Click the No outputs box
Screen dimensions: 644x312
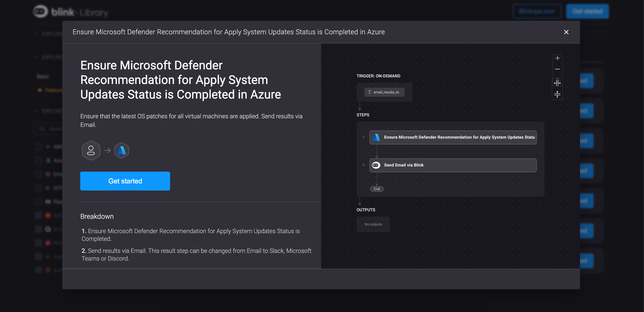point(373,224)
